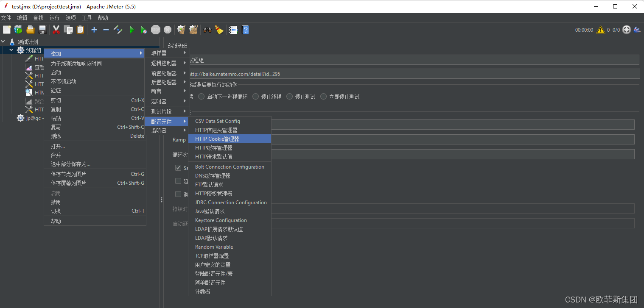Select the pipette sampler icon in tree
644x308 pixels.
(29, 58)
